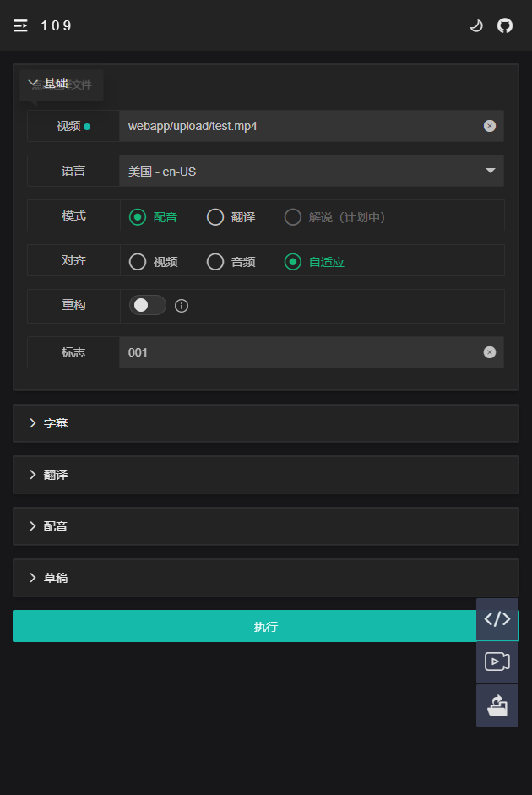
Task: Open the code view floating button
Action: click(497, 619)
